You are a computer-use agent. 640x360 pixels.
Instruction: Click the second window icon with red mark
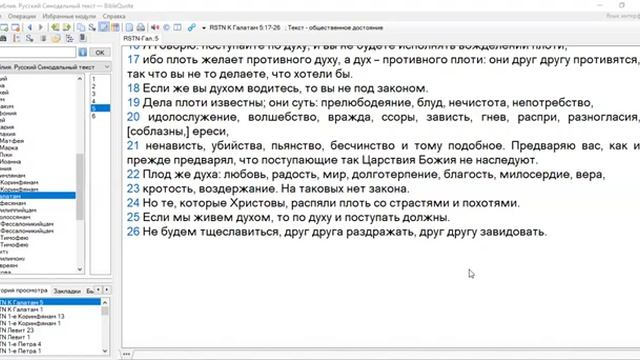pyautogui.click(x=16, y=27)
